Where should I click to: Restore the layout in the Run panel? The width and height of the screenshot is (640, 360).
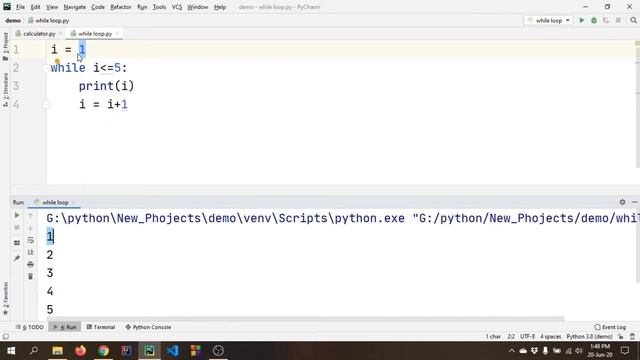coord(17,243)
